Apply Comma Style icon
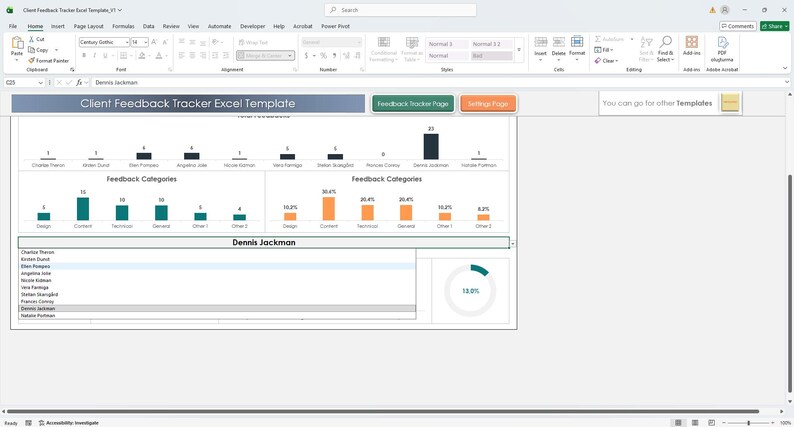794x427 pixels. click(x=334, y=55)
